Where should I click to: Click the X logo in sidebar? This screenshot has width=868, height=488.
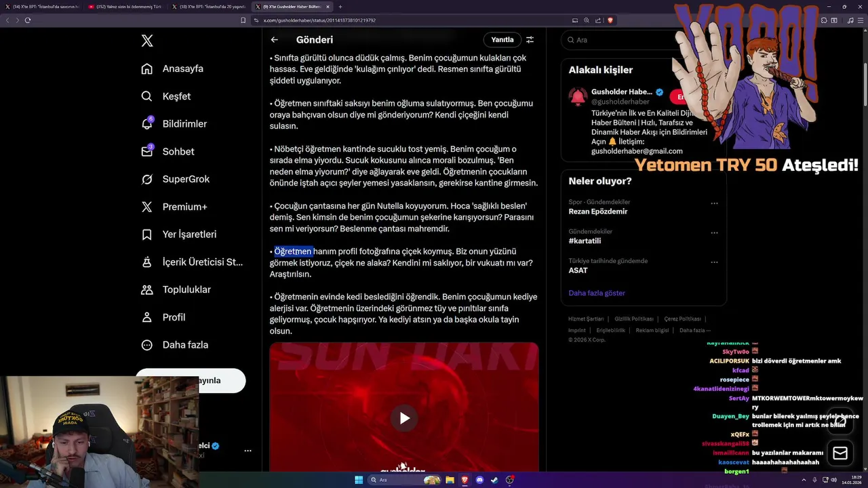coord(147,41)
